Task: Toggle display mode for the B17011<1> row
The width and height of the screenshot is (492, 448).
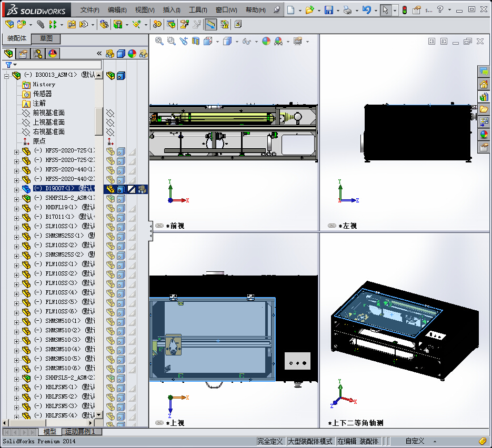Action: pos(121,218)
